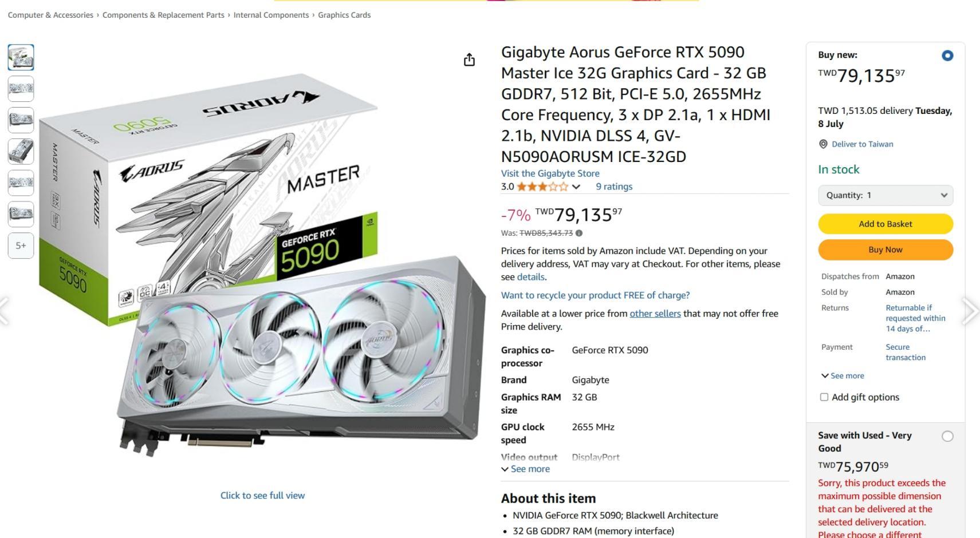The width and height of the screenshot is (980, 538).
Task: Open Internal Components breadcrumb category
Action: pyautogui.click(x=271, y=15)
